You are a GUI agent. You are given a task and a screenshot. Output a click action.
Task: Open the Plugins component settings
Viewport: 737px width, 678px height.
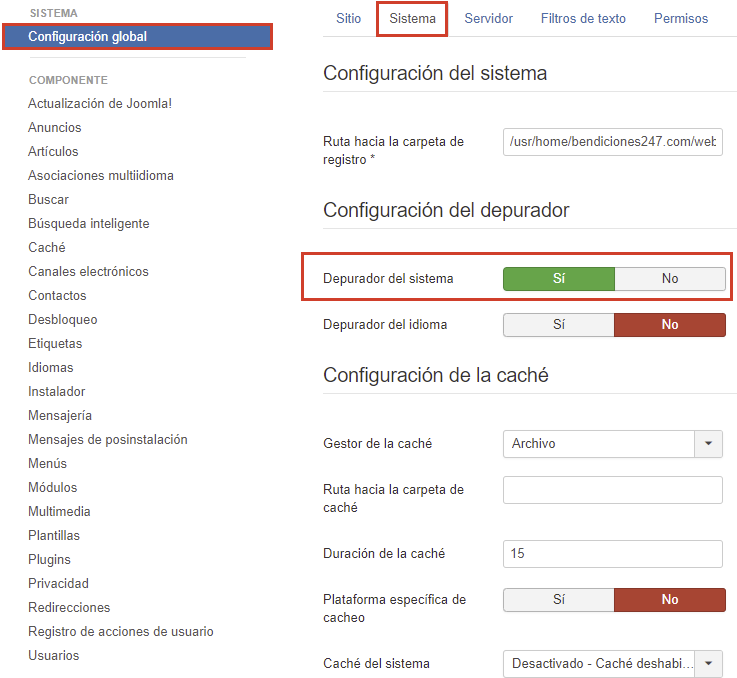point(49,560)
